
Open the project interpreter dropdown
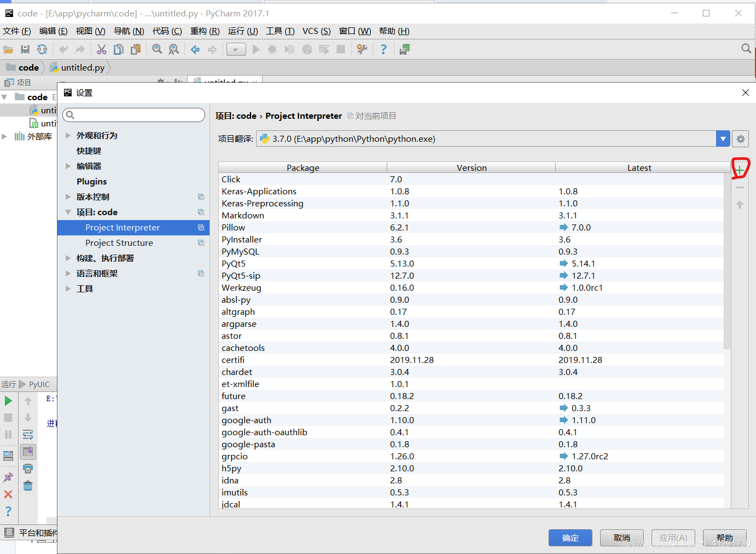tap(723, 138)
